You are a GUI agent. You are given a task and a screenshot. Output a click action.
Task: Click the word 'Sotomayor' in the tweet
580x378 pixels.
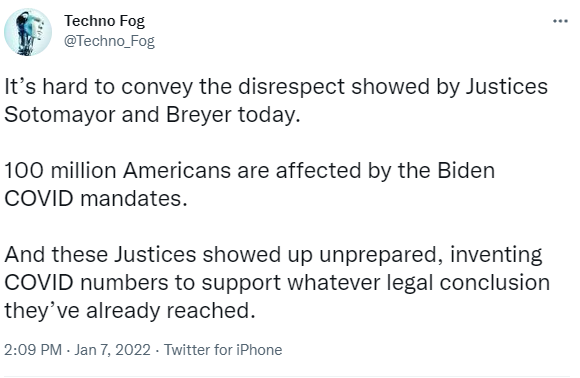[x=60, y=115]
